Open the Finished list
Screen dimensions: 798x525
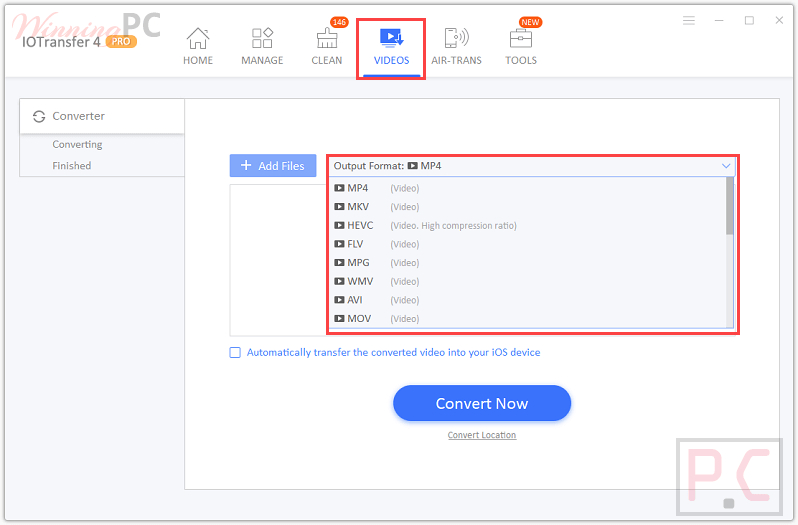tap(72, 166)
